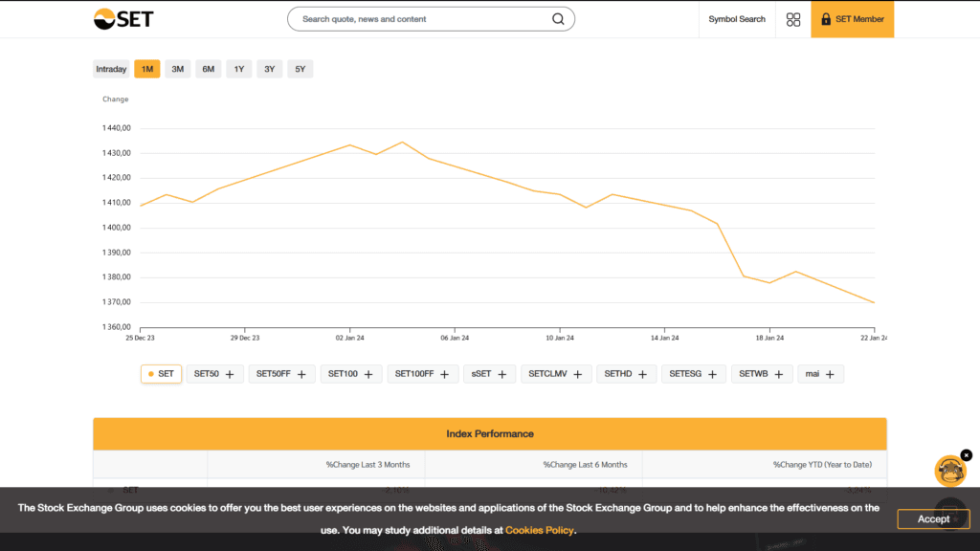
Task: Click the 02 Jan 24 axis label
Action: (350, 338)
